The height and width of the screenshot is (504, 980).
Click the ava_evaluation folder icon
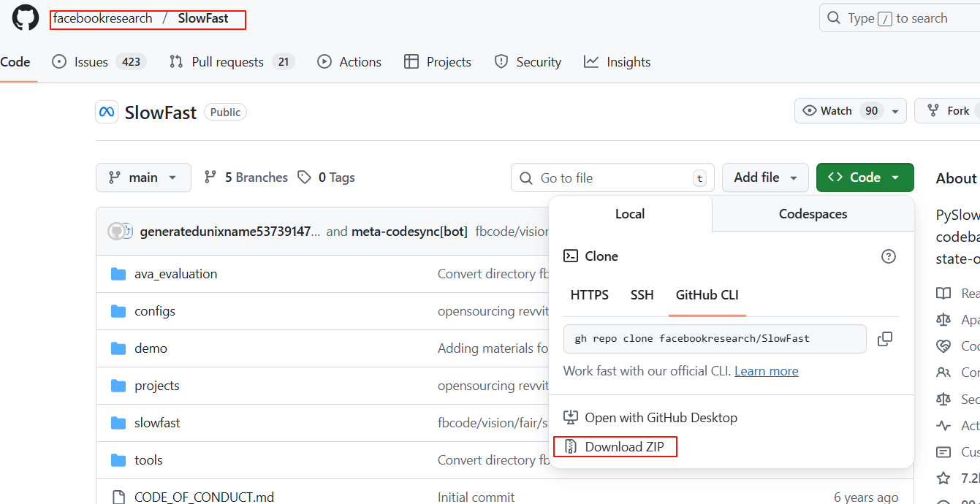coord(118,274)
